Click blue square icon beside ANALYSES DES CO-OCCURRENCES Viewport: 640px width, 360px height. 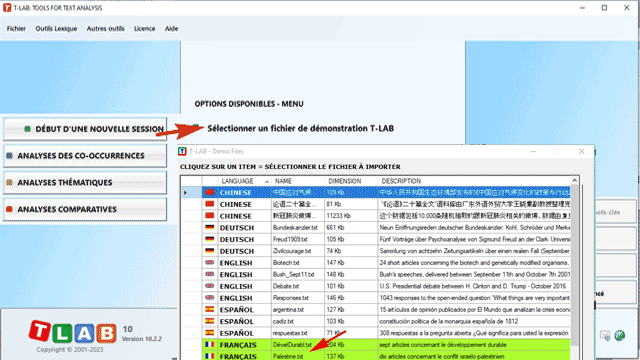(x=9, y=156)
